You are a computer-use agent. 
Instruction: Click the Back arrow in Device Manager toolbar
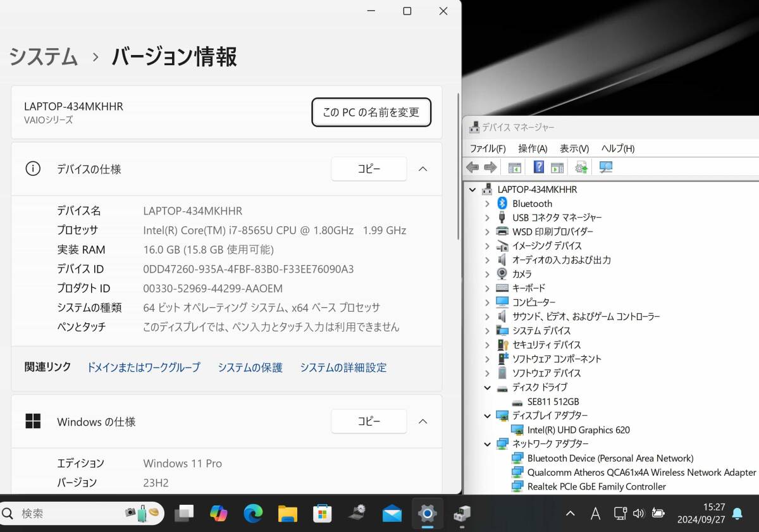[x=472, y=167]
